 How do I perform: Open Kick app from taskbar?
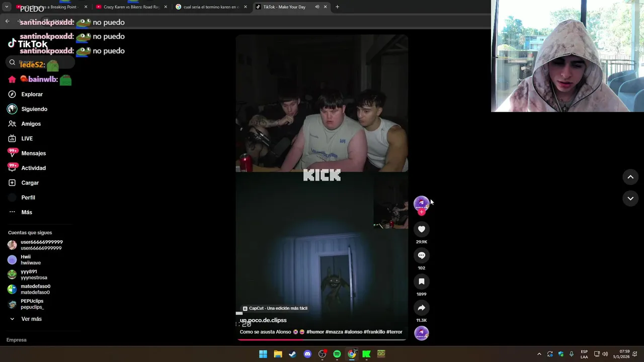[x=367, y=354]
